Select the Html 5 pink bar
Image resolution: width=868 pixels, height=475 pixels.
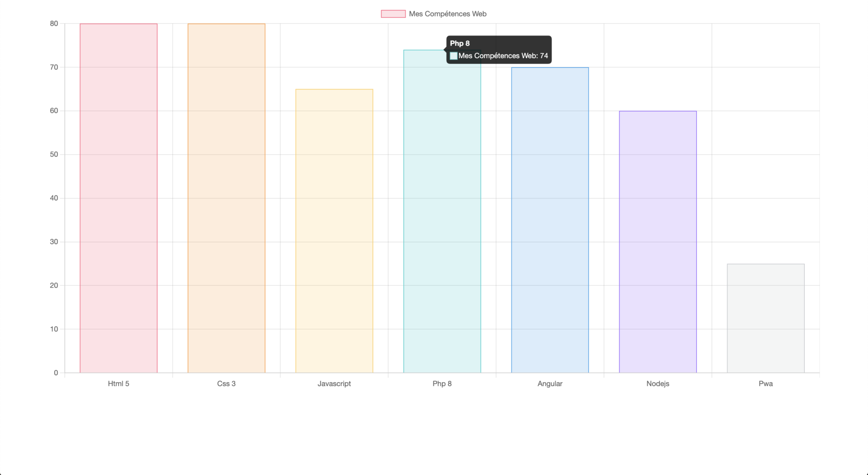118,198
